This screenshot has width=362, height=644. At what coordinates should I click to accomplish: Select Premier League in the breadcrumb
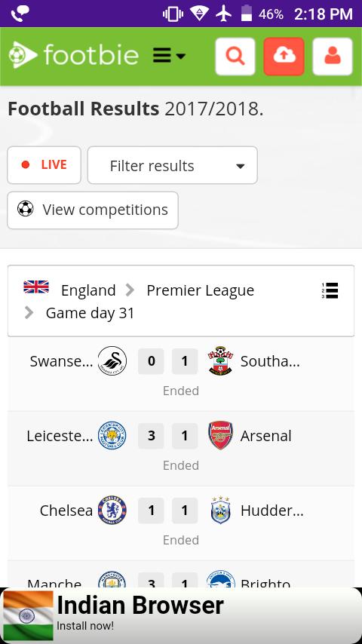(x=201, y=290)
